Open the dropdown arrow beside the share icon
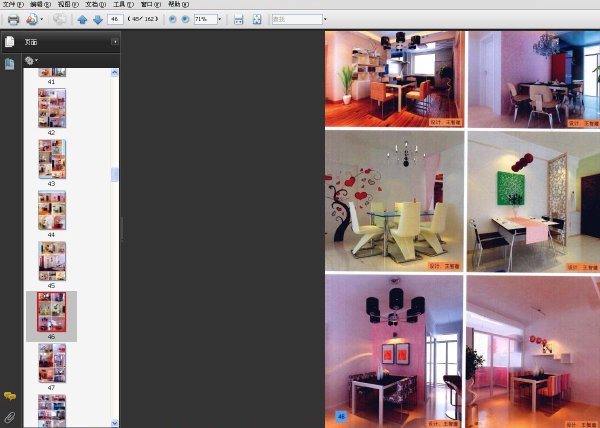 pos(42,19)
